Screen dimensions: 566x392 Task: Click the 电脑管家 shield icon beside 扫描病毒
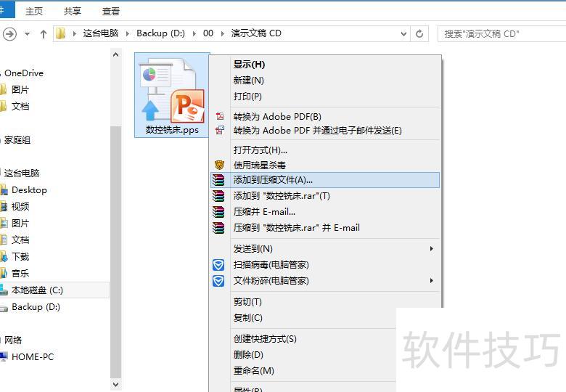tap(218, 265)
